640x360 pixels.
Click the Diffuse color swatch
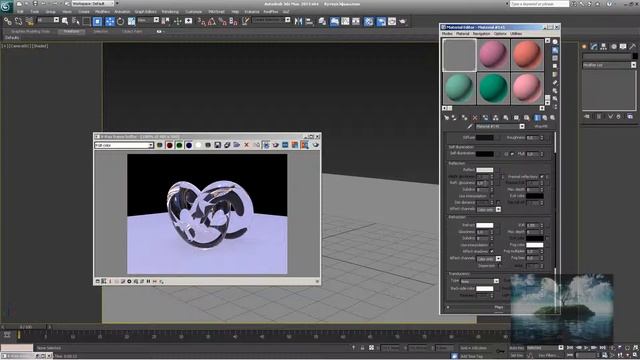click(x=484, y=138)
